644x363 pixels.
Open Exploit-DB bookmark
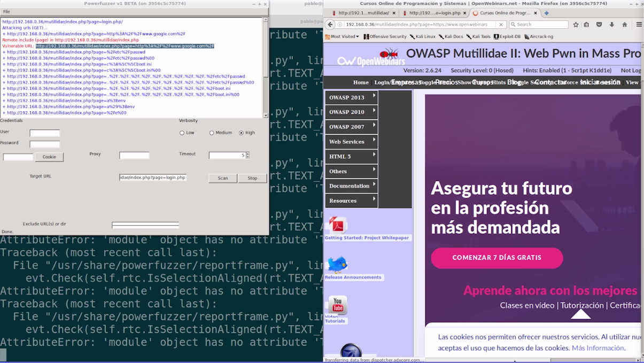pos(507,36)
